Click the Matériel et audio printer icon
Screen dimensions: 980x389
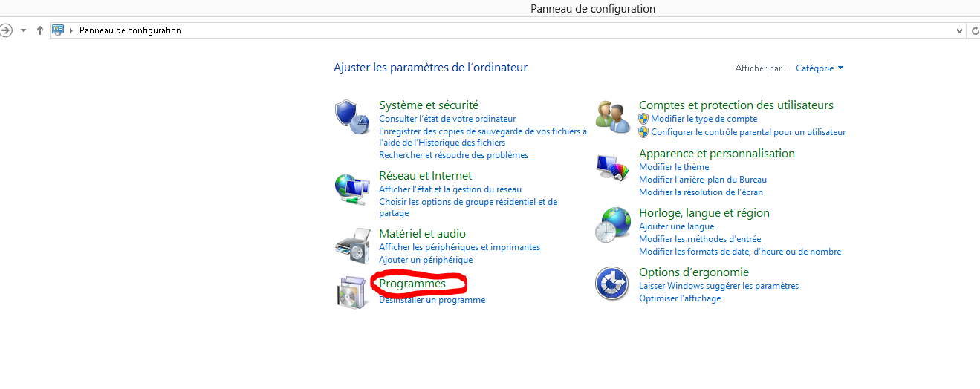pos(351,246)
